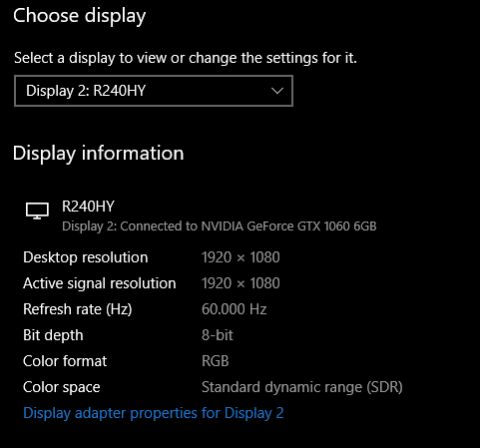Viewport: 480px width, 448px height.
Task: Click the Bit depth label
Action: coord(53,335)
